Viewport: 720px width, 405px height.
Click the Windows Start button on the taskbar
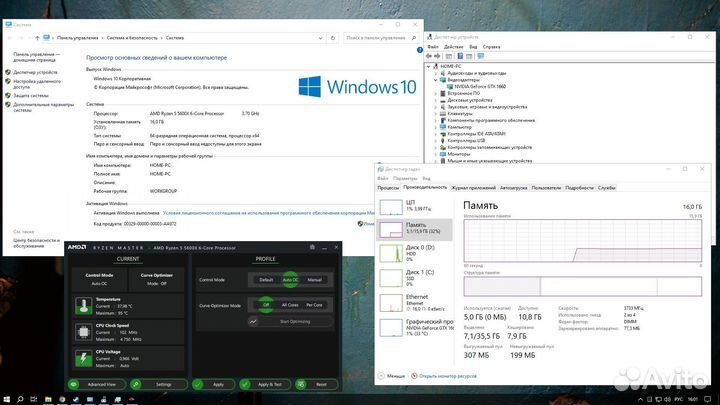8,397
